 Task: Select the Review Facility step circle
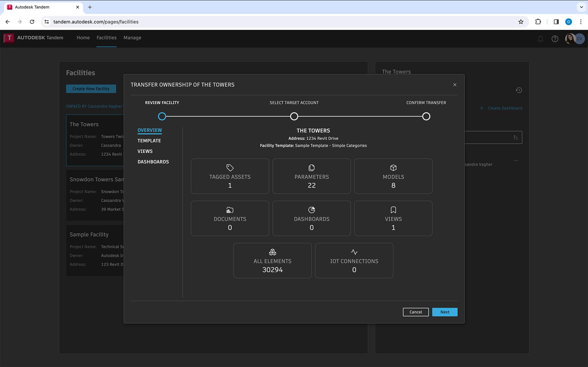pos(162,117)
